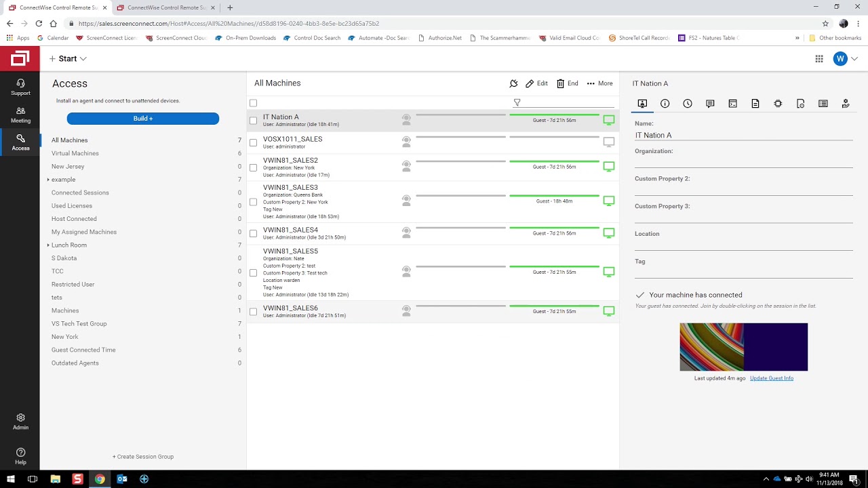
Task: Open the chip-shaped diagnostics tab icon
Action: pyautogui.click(x=778, y=104)
